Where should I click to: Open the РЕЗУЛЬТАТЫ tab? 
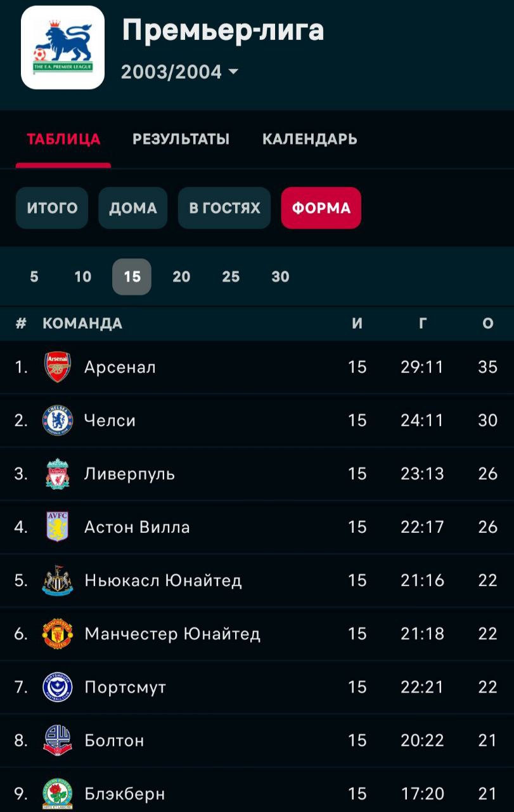coord(181,140)
